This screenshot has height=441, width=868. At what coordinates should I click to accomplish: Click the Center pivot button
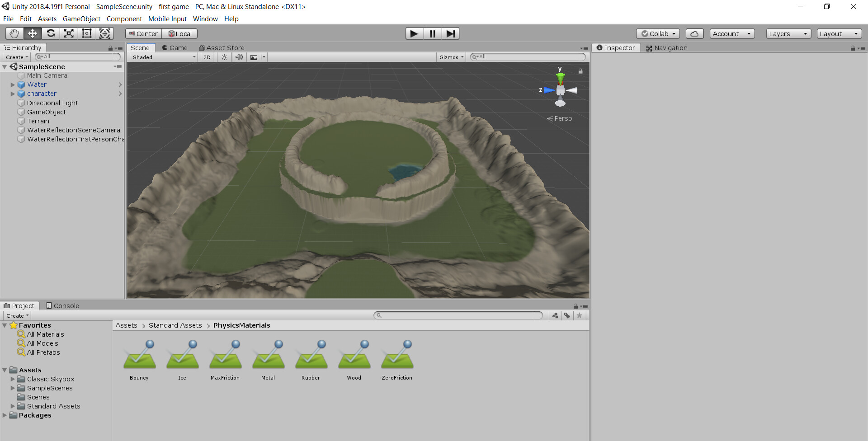click(142, 33)
